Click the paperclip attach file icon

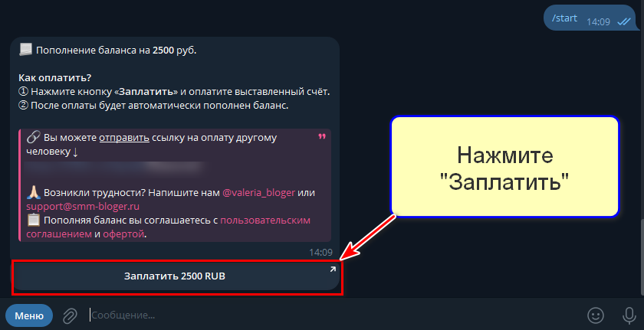(x=71, y=315)
